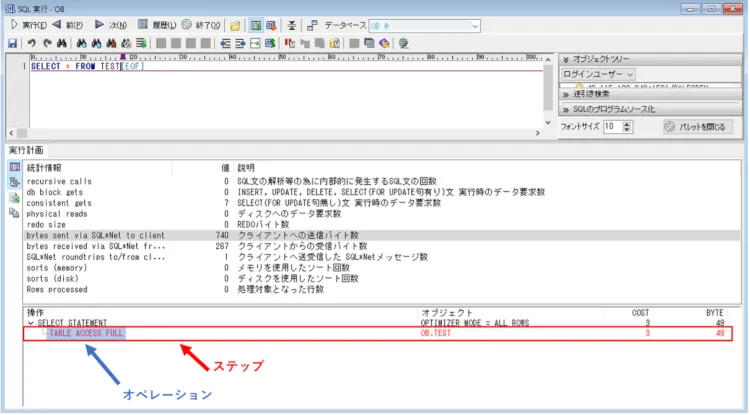Image resolution: width=750 pixels, height=415 pixels.
Task: Click the green-arrow lines icon after binoculars
Action: pos(141,44)
